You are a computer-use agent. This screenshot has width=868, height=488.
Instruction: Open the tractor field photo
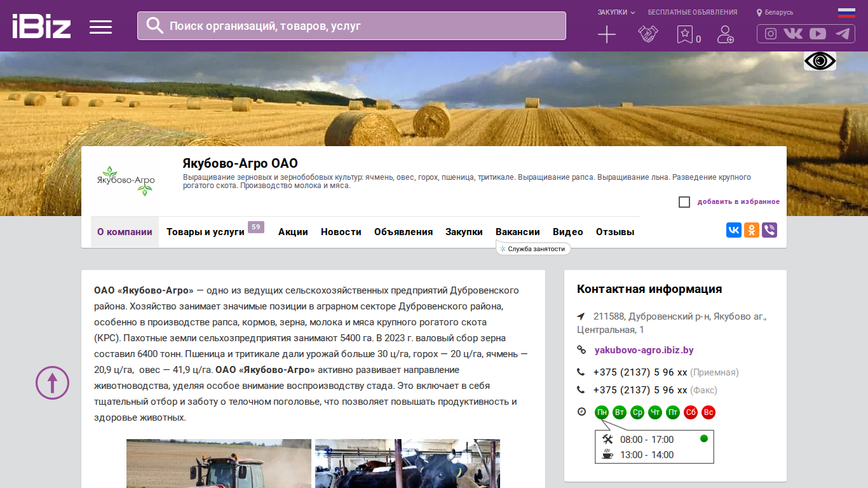219,463
